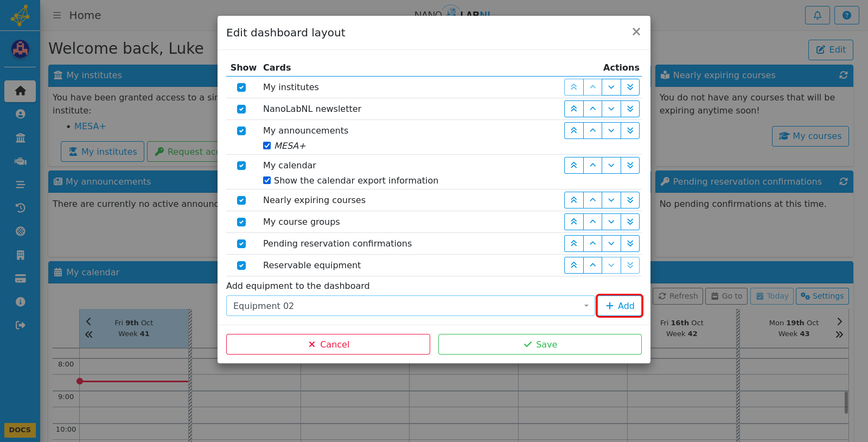Move My institutes to the bottom
868x442 pixels.
(x=630, y=87)
